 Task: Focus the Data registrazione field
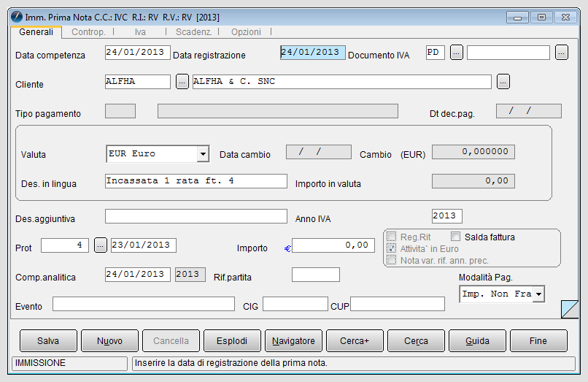pos(313,53)
